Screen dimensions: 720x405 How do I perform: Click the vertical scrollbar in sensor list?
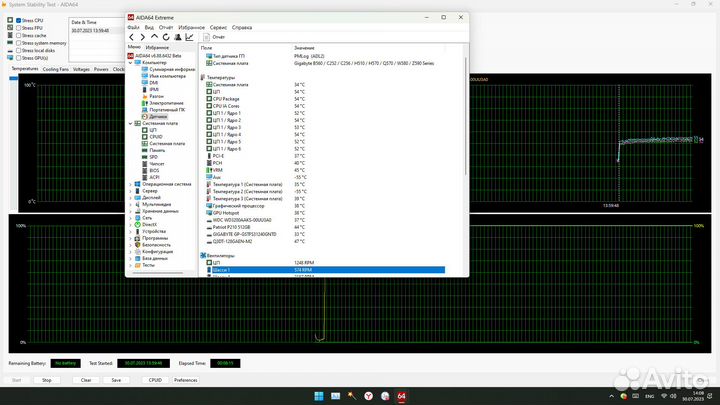point(466,116)
